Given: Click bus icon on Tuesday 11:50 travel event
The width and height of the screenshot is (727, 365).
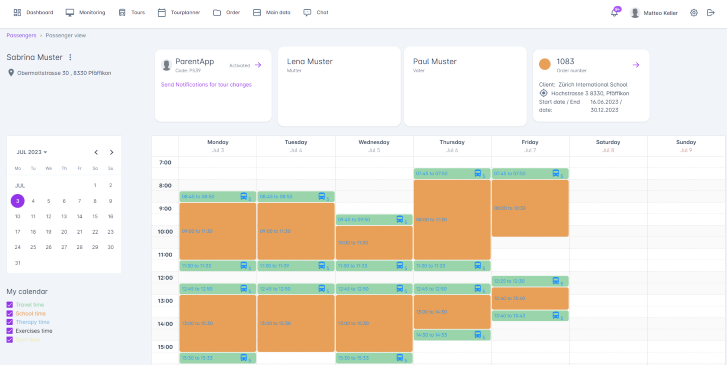Looking at the screenshot, I should 322,266.
